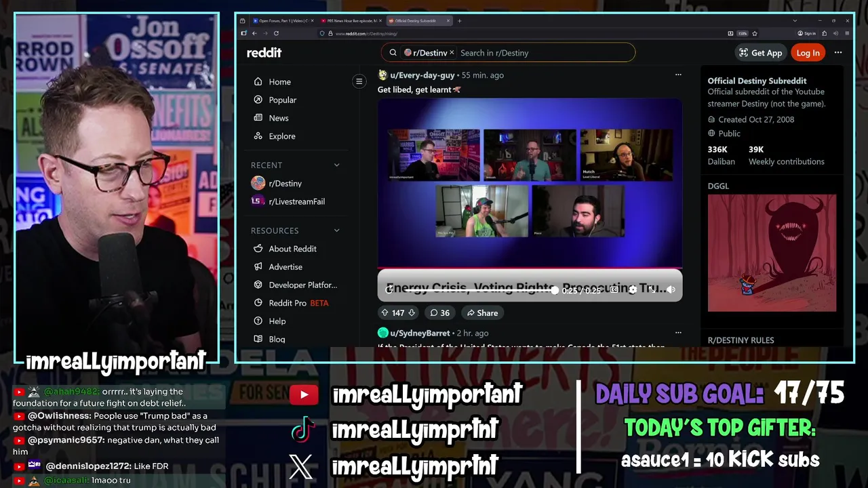Click the browser Sign in button

click(x=807, y=33)
